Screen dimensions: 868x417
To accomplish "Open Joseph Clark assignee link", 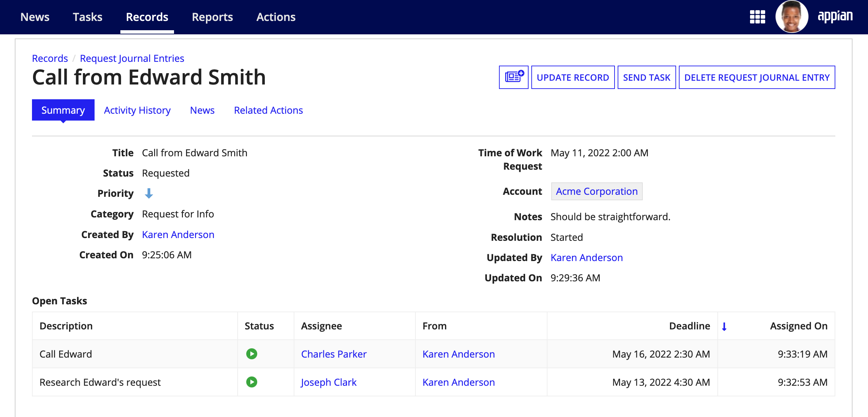I will [x=328, y=382].
